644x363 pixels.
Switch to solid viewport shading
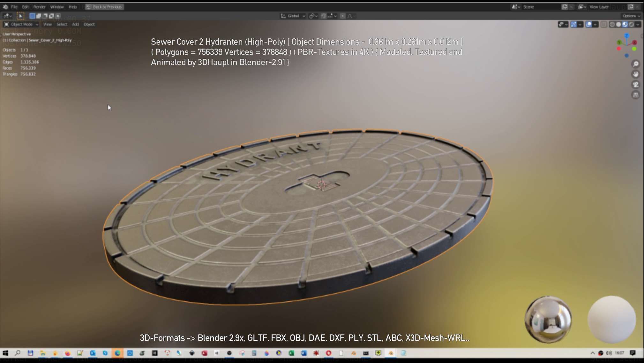pos(618,24)
